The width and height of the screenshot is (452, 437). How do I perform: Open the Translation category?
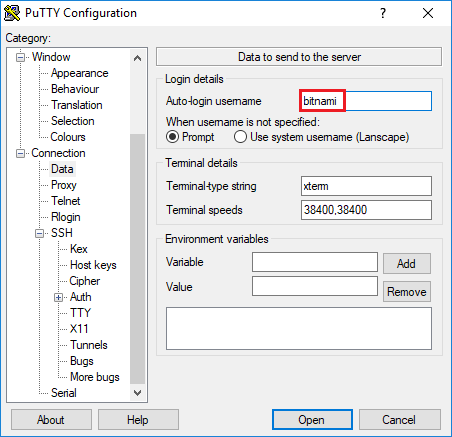[77, 105]
